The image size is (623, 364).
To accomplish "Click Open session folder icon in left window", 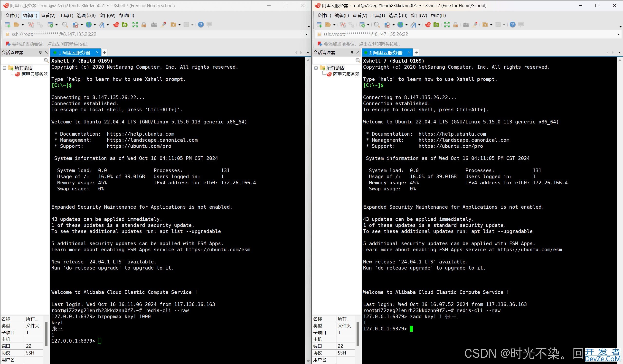I will click(16, 24).
